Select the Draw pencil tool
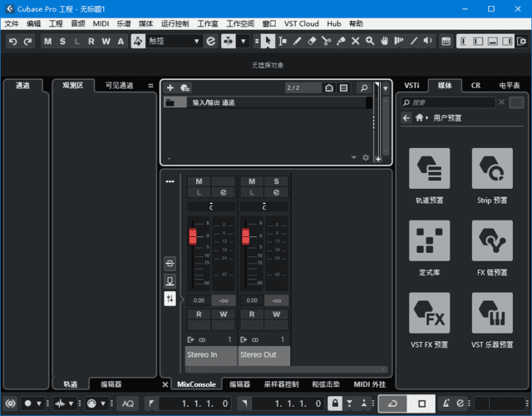This screenshot has width=532, height=416. (297, 42)
